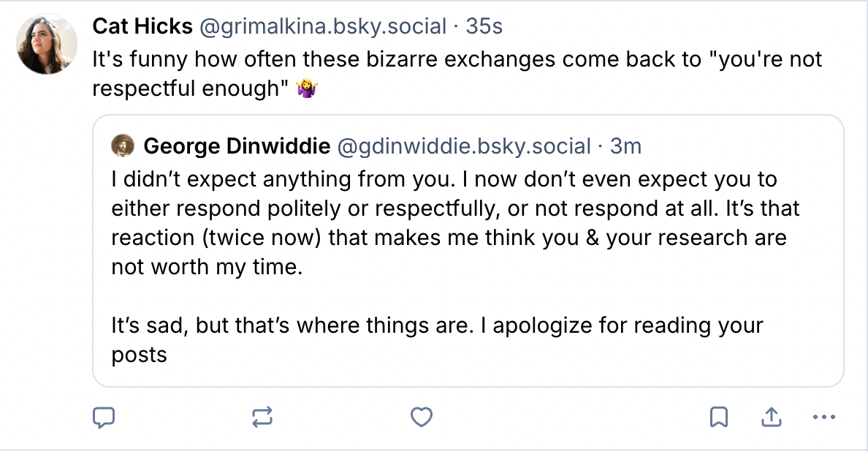Like the post with the heart
The height and width of the screenshot is (452, 868).
tap(422, 417)
